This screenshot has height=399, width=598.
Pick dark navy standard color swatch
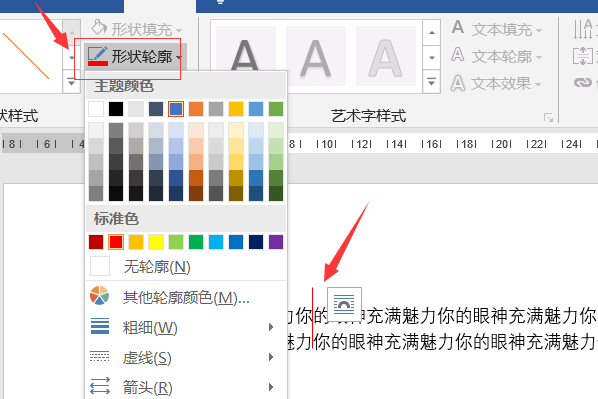[x=256, y=242]
